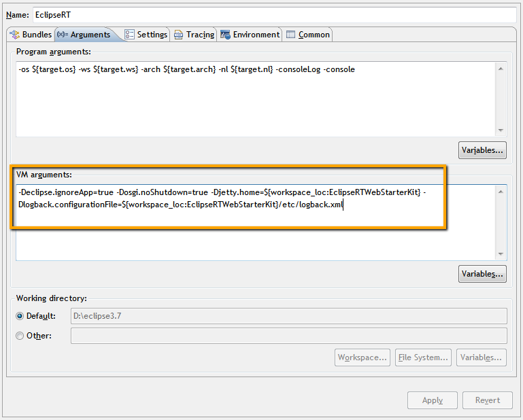Click the Revert button
The height and width of the screenshot is (420, 523).
488,400
